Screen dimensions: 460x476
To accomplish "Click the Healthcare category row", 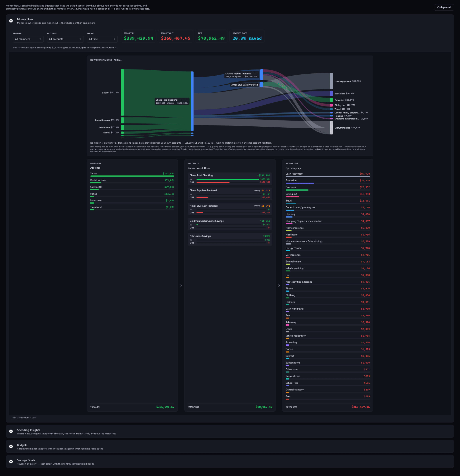I will tap(328, 236).
